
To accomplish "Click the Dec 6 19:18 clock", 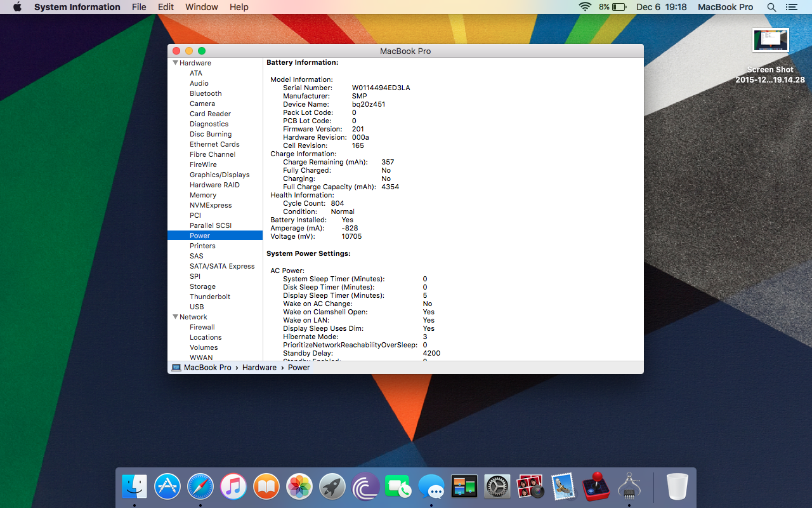I will [661, 7].
